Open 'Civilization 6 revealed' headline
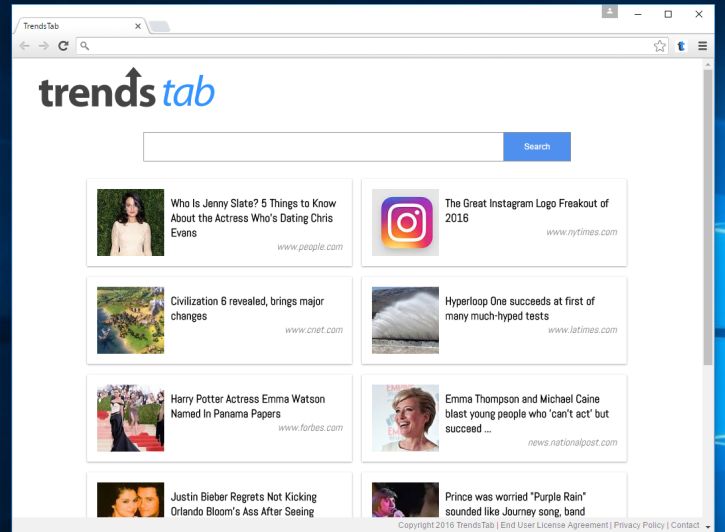The image size is (725, 532). tap(247, 309)
